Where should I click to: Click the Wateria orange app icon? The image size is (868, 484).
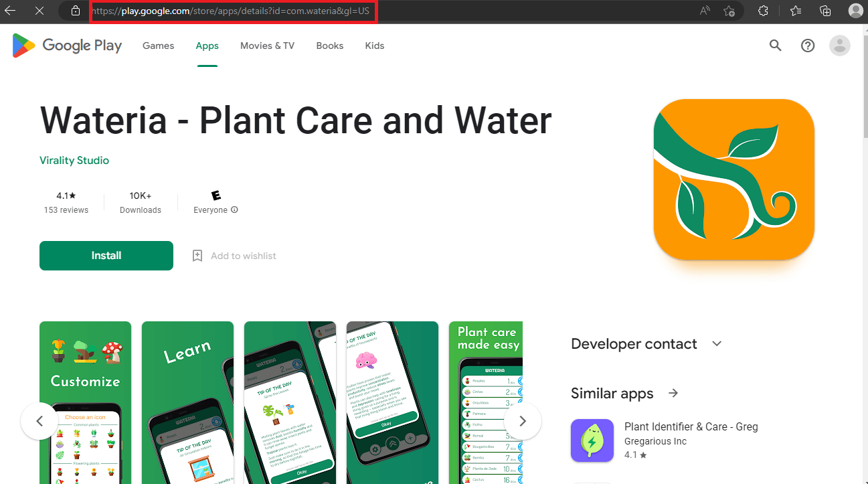734,179
